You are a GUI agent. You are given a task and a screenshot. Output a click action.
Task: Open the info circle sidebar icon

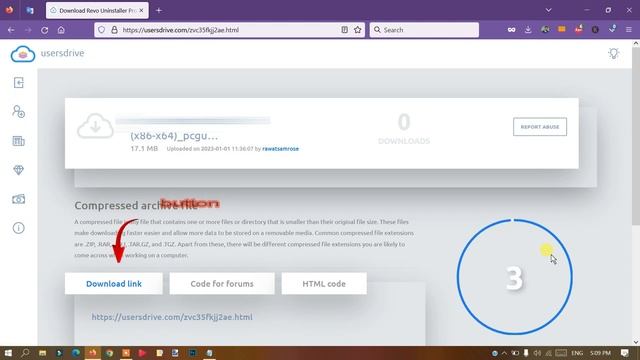[x=18, y=228]
